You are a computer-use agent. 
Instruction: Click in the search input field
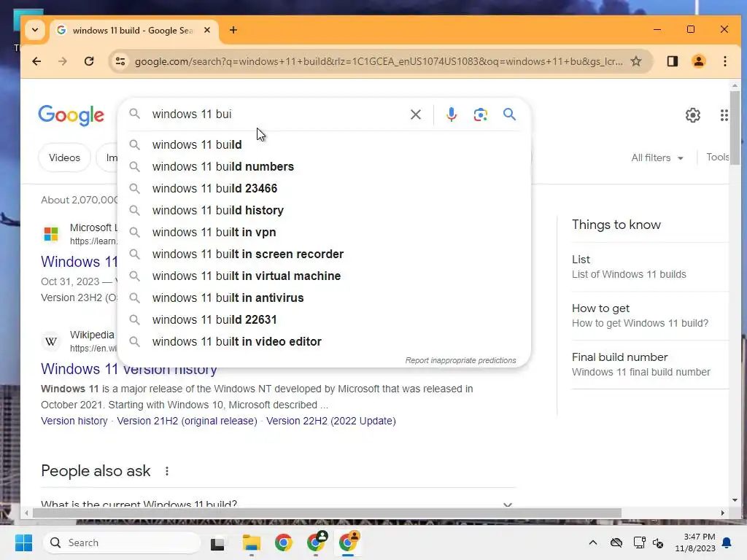pos(276,114)
